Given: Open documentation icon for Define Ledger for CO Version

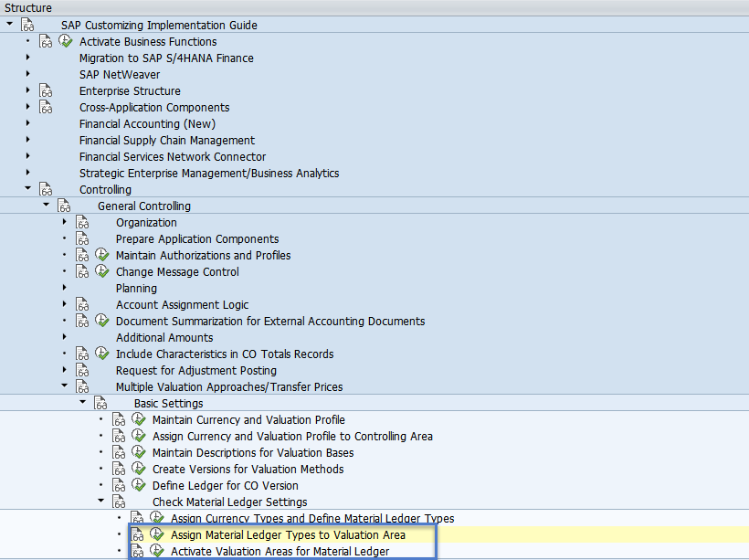Looking at the screenshot, I should 119,485.
